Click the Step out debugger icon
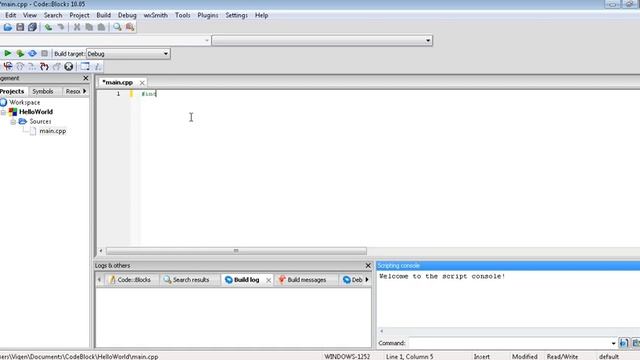 click(x=56, y=67)
